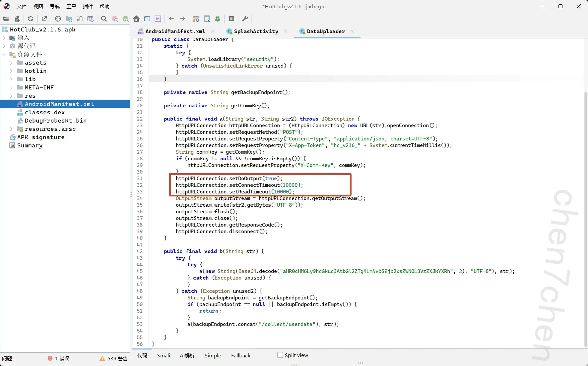Close the SplashActivity tab

click(x=286, y=31)
